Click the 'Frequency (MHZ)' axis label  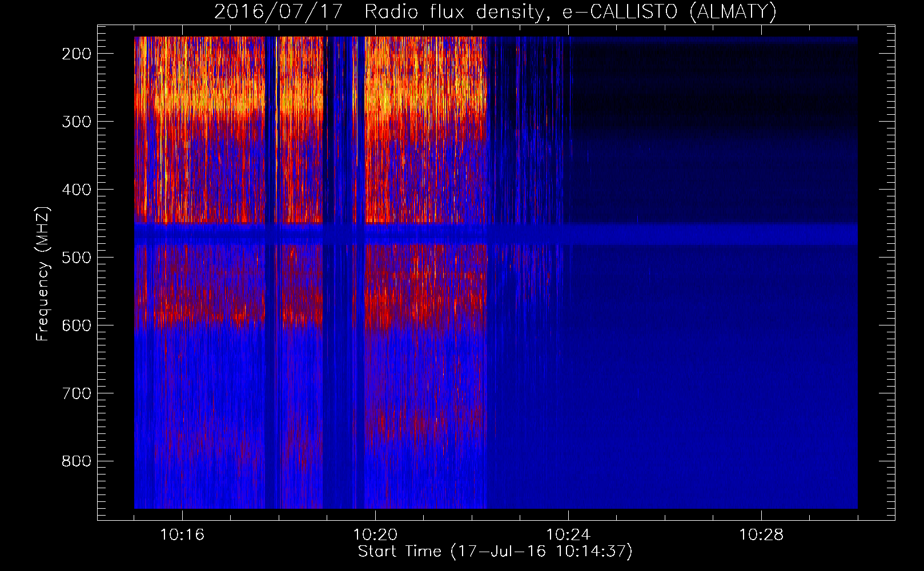pos(43,274)
